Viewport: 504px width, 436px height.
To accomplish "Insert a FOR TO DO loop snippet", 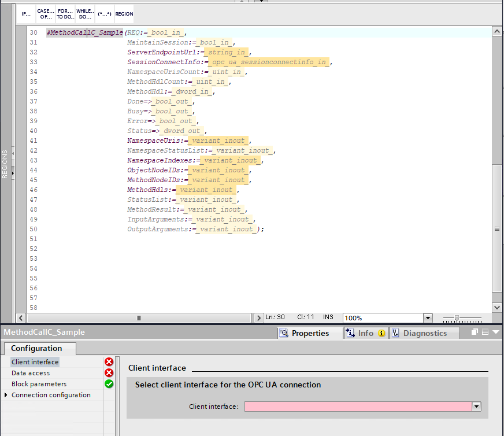I will 65,14.
